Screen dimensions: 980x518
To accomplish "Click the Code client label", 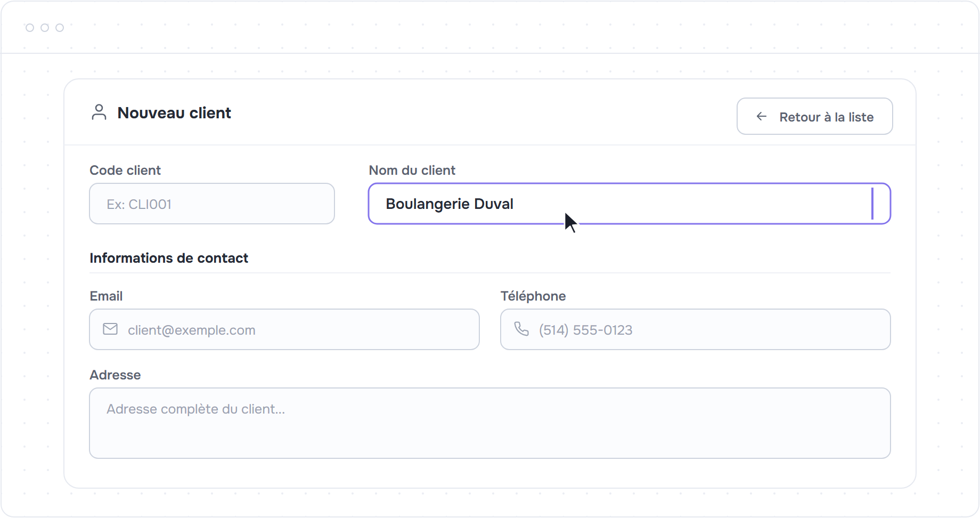I will [x=125, y=170].
